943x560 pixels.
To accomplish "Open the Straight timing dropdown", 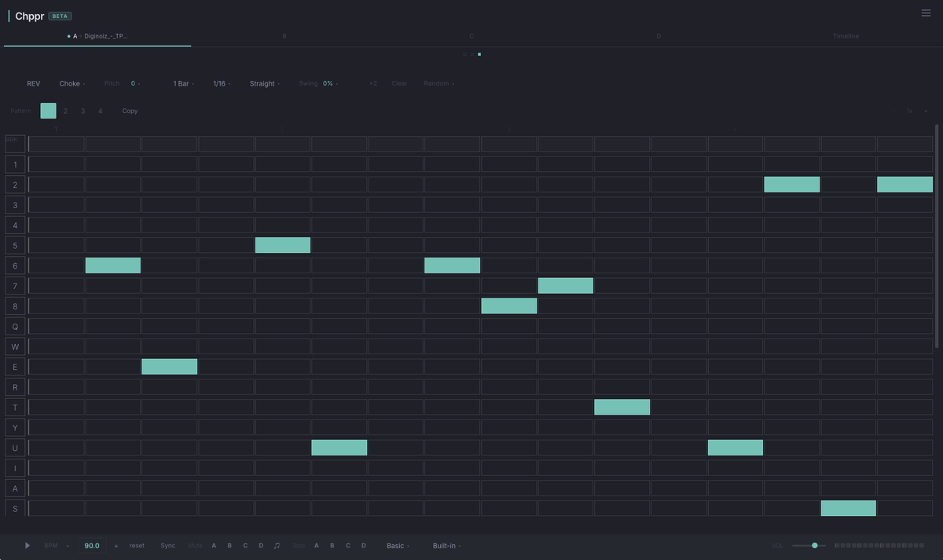I will (x=265, y=83).
